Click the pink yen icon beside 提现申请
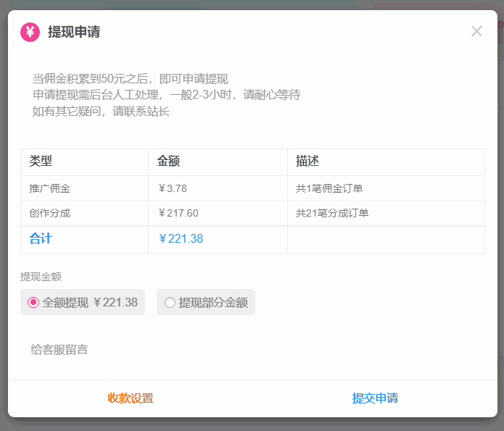Viewport: 504px width, 431px height. coord(30,32)
